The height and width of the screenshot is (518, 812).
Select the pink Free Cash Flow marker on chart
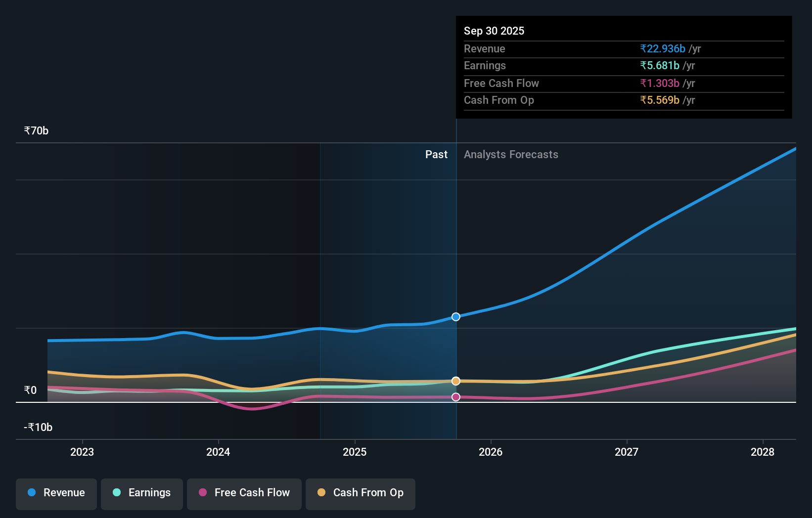click(455, 396)
